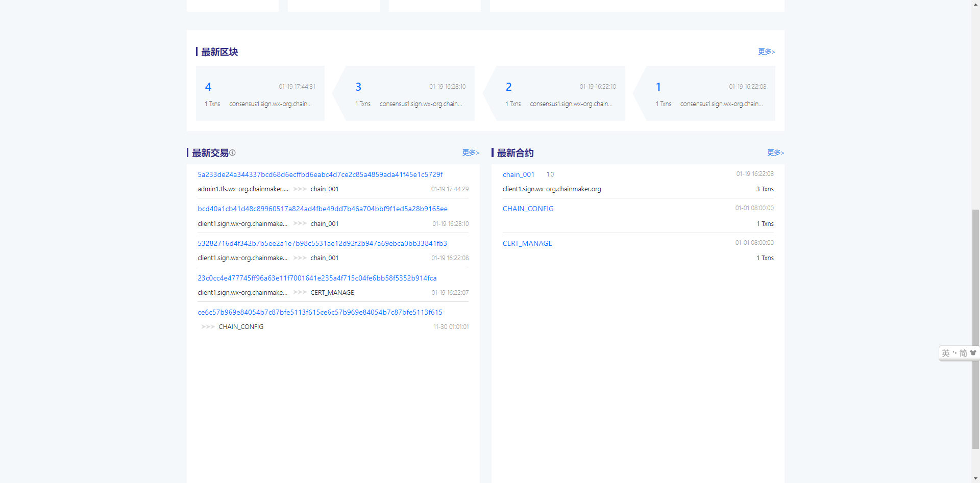Viewport: 980px width, 483px height.
Task: Click consensus1.sign.wx-org.chain... on block 2
Action: (x=571, y=104)
